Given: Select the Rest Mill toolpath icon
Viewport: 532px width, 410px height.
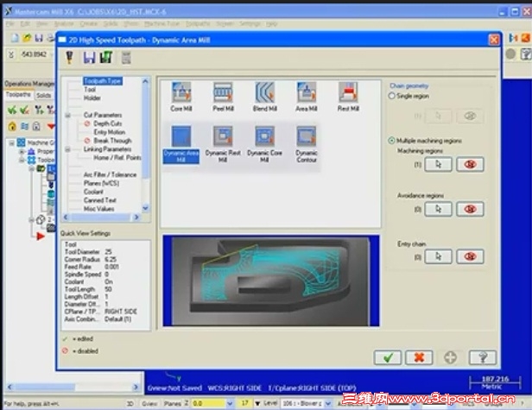Looking at the screenshot, I should (x=348, y=92).
